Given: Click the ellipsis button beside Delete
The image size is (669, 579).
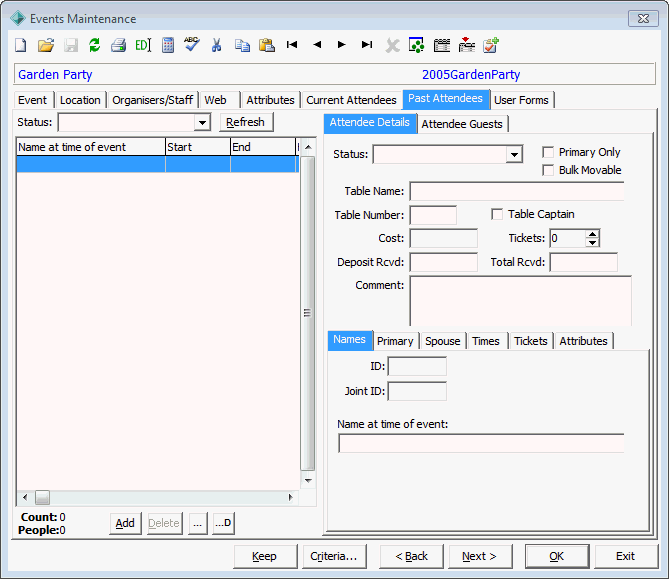Looking at the screenshot, I should point(198,523).
